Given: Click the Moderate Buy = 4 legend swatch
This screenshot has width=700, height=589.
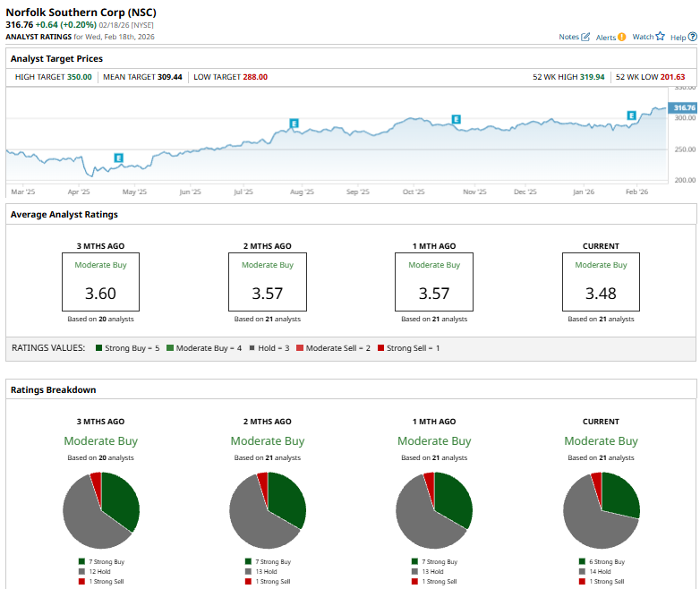Looking at the screenshot, I should pyautogui.click(x=170, y=347).
